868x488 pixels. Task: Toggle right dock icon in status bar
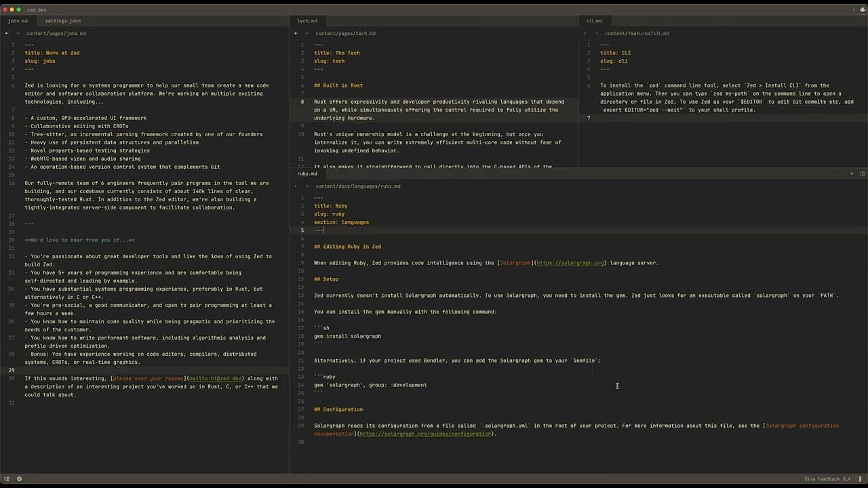860,479
